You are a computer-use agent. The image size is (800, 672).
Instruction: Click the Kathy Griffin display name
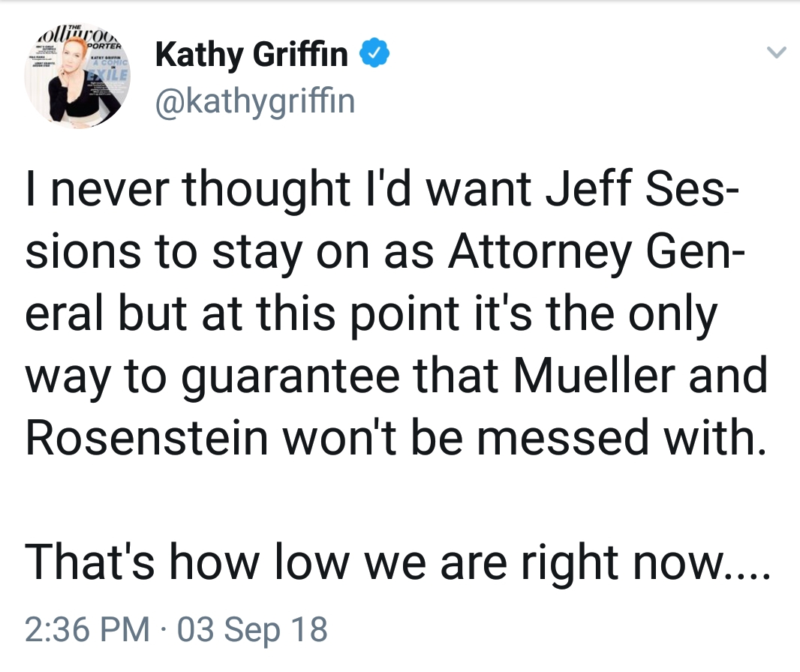tap(251, 55)
